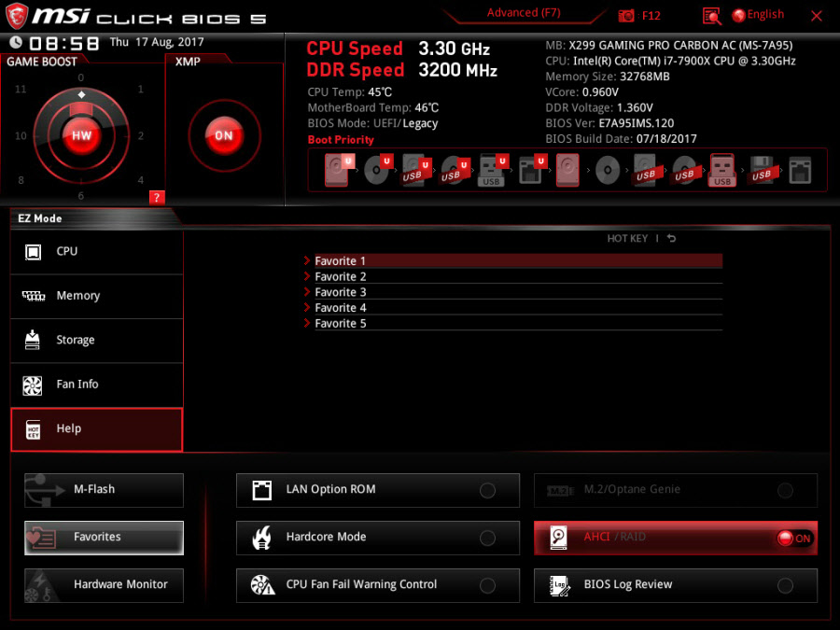Switch to Advanced (F7) mode
The height and width of the screenshot is (630, 840).
click(x=525, y=13)
